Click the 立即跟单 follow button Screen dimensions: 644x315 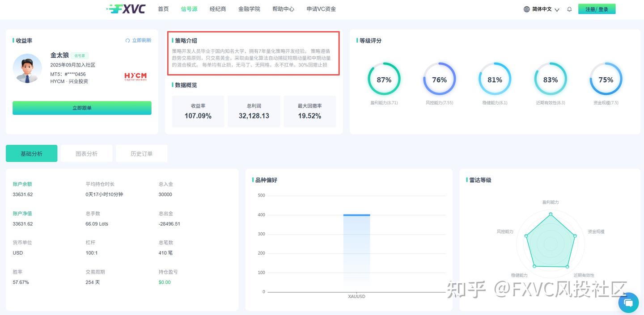(81, 108)
